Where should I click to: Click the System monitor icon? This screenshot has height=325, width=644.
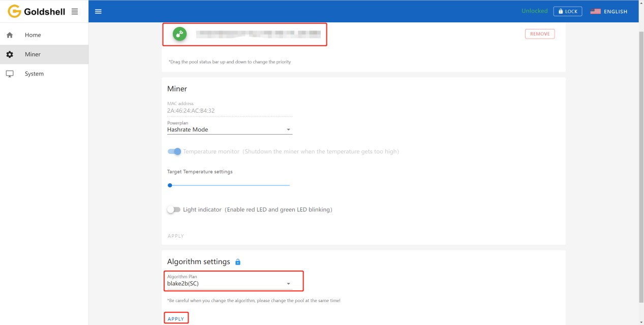click(x=10, y=74)
